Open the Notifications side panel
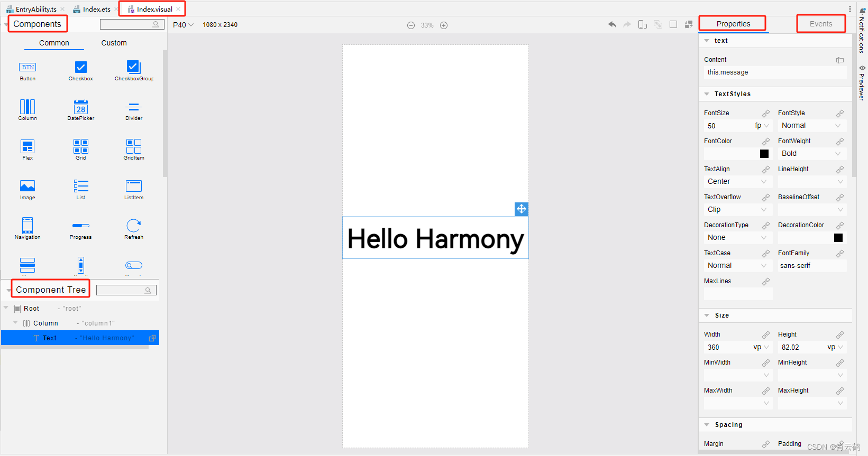 (x=862, y=30)
